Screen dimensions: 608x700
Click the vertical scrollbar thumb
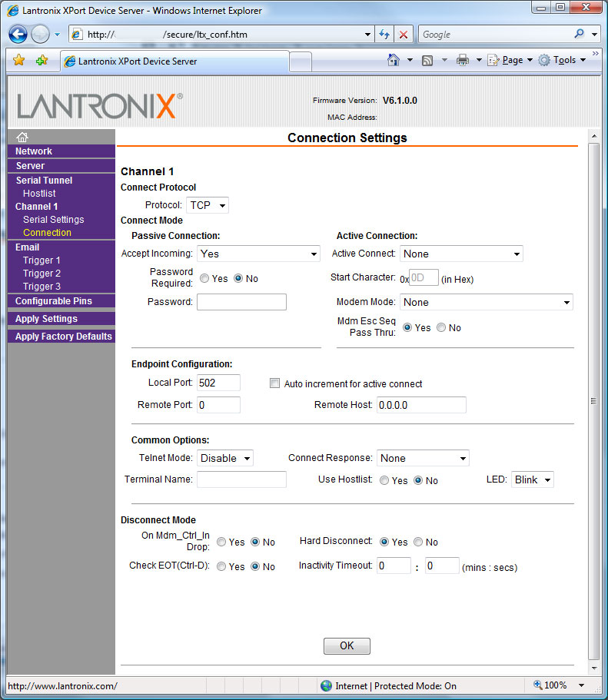point(593,401)
